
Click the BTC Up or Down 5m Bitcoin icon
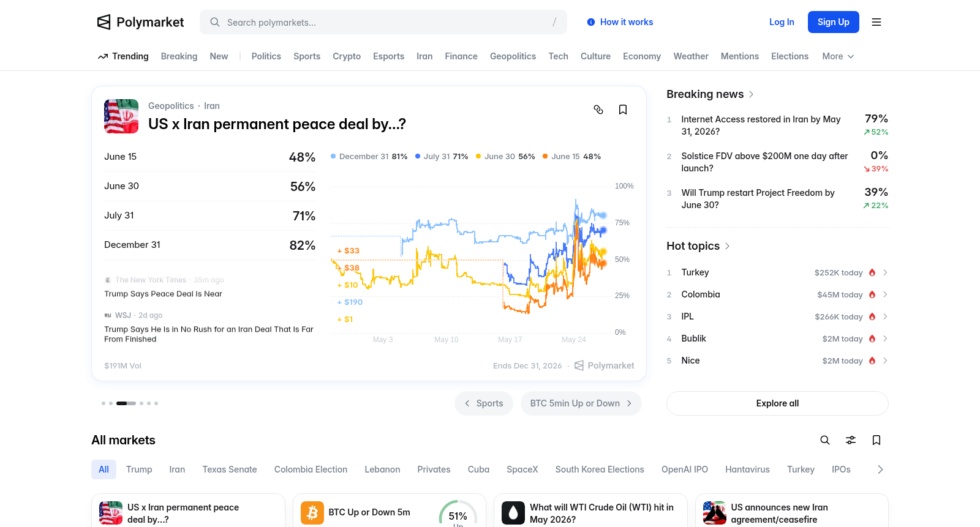312,513
